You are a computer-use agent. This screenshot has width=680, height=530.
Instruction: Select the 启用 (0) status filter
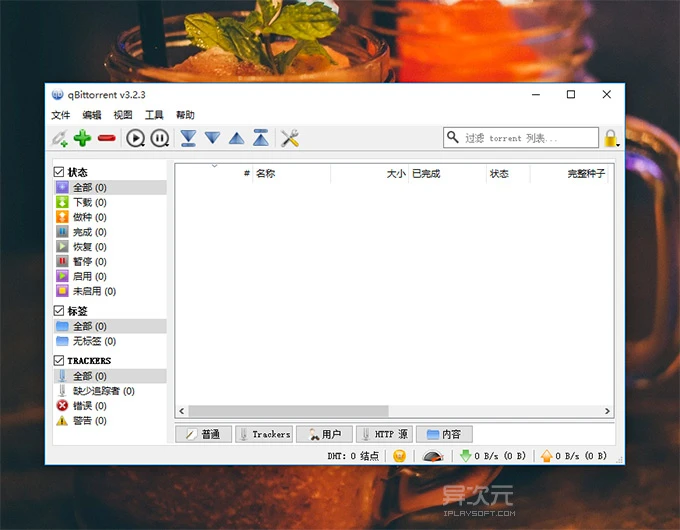[x=110, y=276]
